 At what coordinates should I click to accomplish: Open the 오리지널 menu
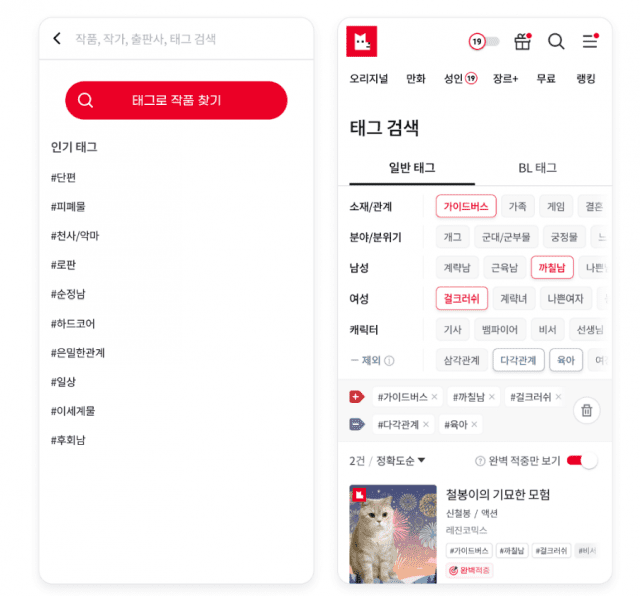click(369, 78)
